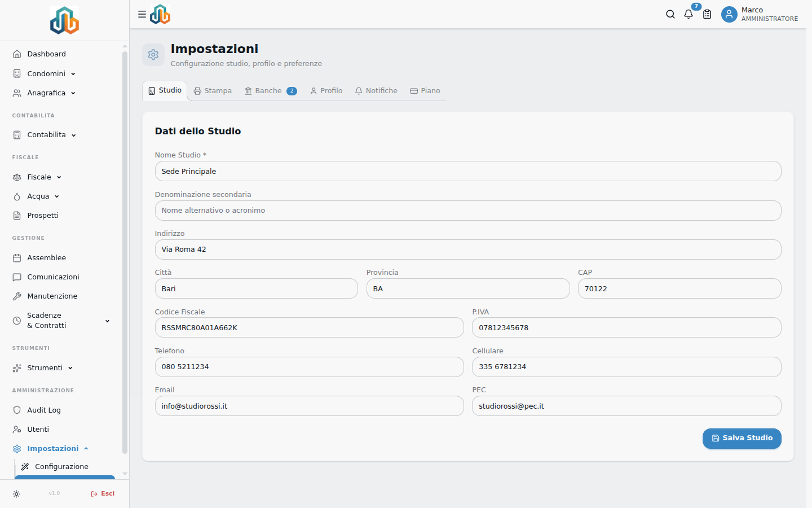812x508 pixels.
Task: Click the logo in the top bar
Action: (x=160, y=14)
